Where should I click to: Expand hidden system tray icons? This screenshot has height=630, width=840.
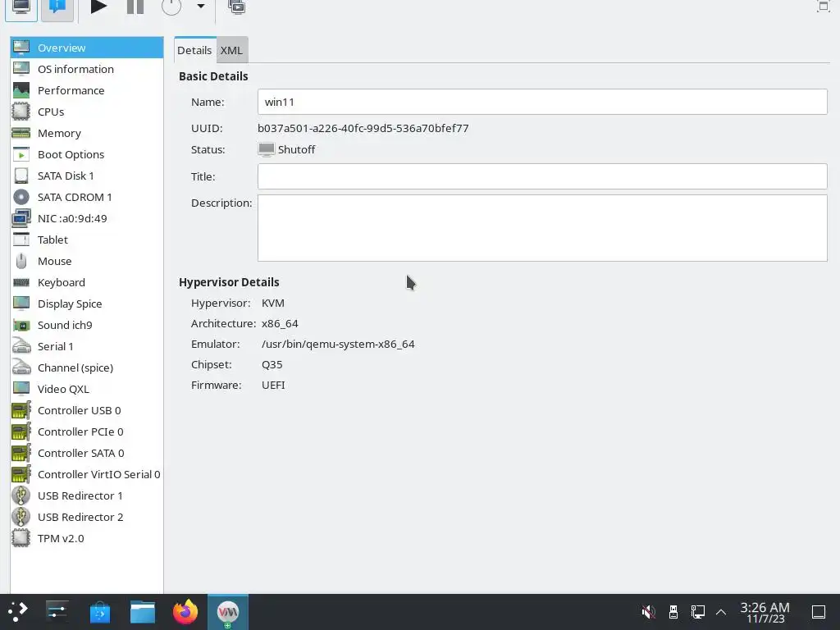coord(721,612)
